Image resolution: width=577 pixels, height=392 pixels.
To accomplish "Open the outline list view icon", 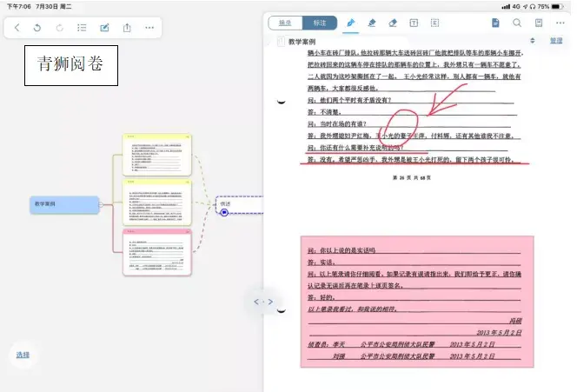I will pos(82,28).
